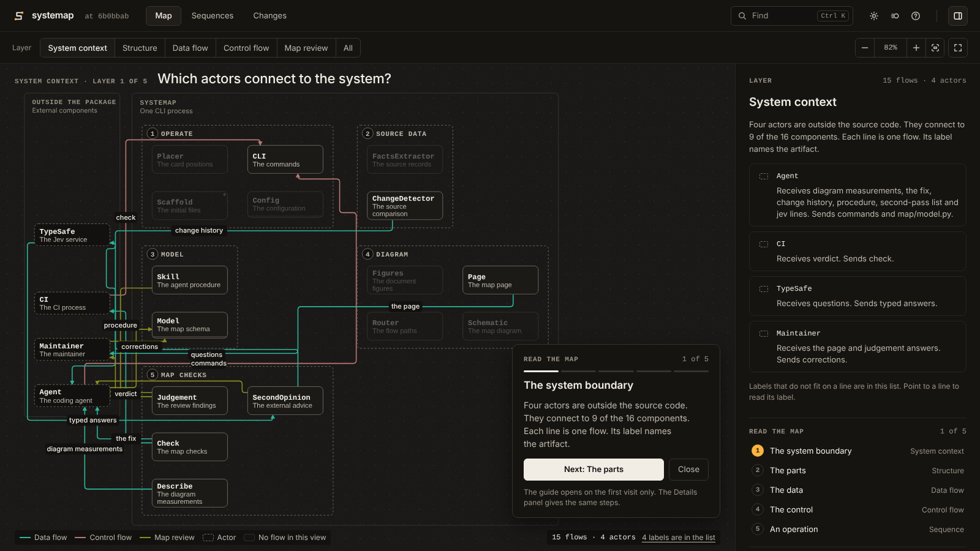The width and height of the screenshot is (980, 551).
Task: Select the TypeSafe actor node
Action: click(x=72, y=235)
